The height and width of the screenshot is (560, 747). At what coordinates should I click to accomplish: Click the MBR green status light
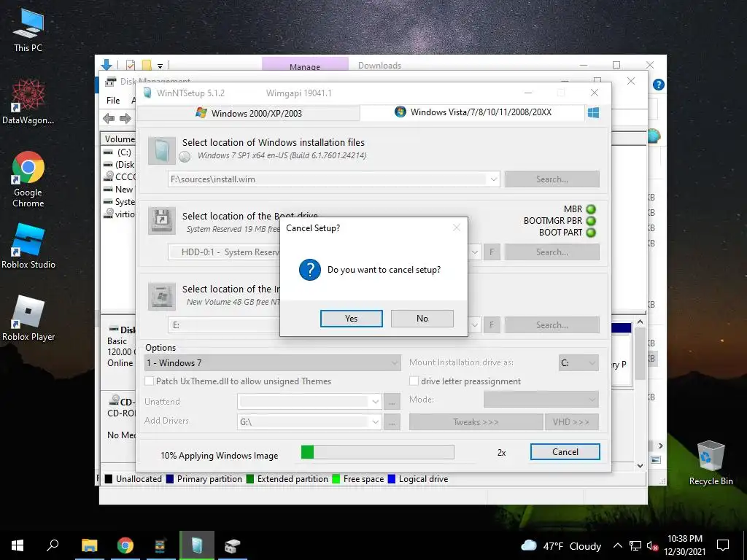click(591, 209)
